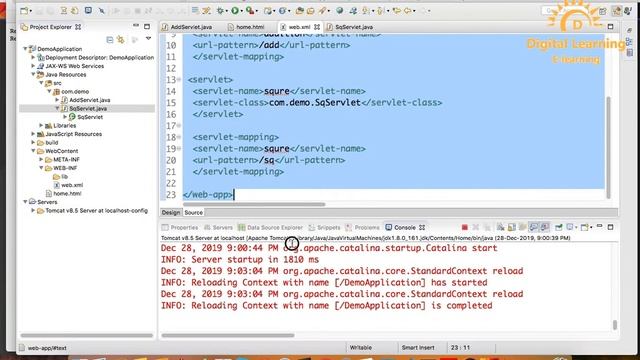Viewport: 640px width, 360px height.
Task: Terminate server with red stop button in Console
Action: 464,227
